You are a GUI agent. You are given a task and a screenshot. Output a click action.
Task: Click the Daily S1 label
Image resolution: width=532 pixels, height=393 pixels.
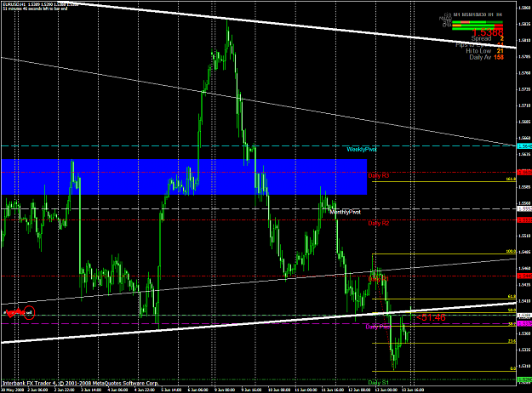379,383
